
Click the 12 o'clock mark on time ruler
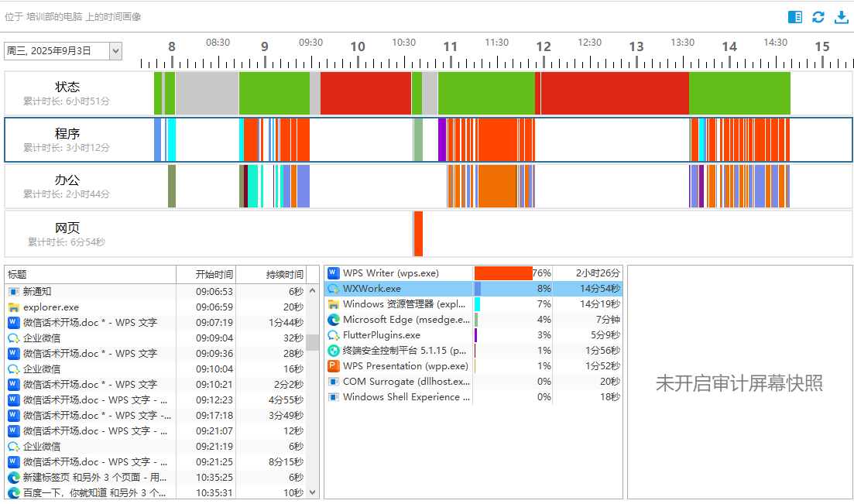coord(544,48)
